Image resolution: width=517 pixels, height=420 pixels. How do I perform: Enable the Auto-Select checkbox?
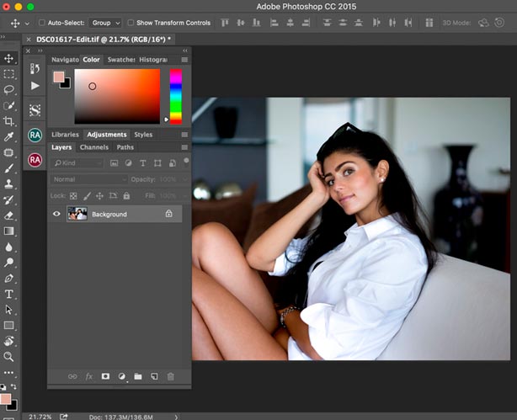[42, 23]
